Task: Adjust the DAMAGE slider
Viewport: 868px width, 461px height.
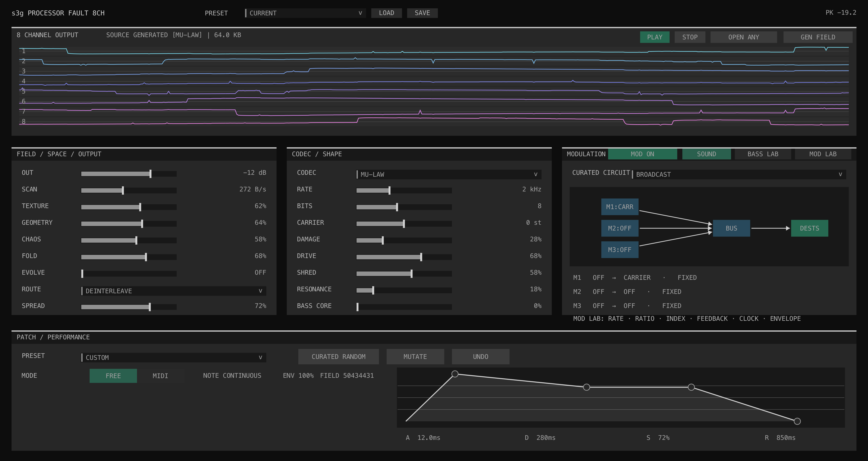Action: tap(404, 240)
